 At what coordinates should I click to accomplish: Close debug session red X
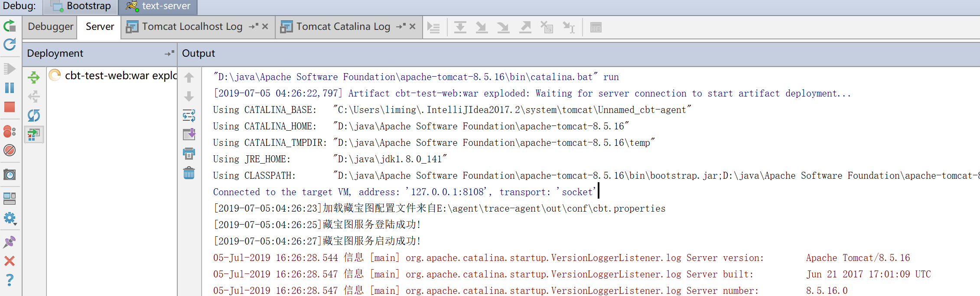[10, 261]
